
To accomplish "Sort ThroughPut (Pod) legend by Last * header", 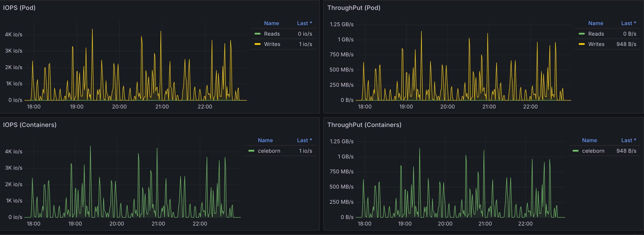I will click(628, 23).
